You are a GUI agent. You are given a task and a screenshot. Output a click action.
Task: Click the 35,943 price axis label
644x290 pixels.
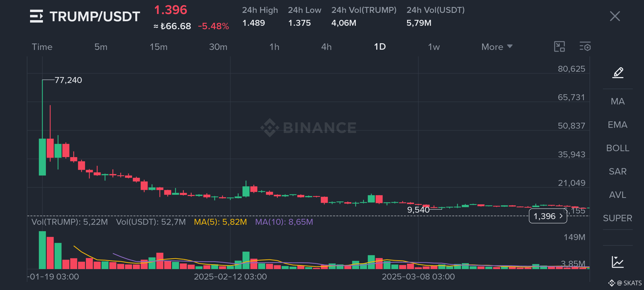572,155
